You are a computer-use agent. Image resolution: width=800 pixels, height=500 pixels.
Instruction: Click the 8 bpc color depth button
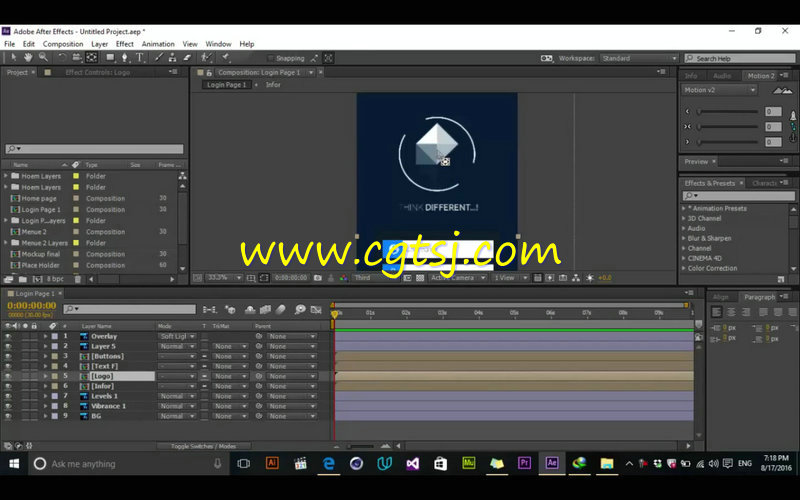(x=56, y=279)
